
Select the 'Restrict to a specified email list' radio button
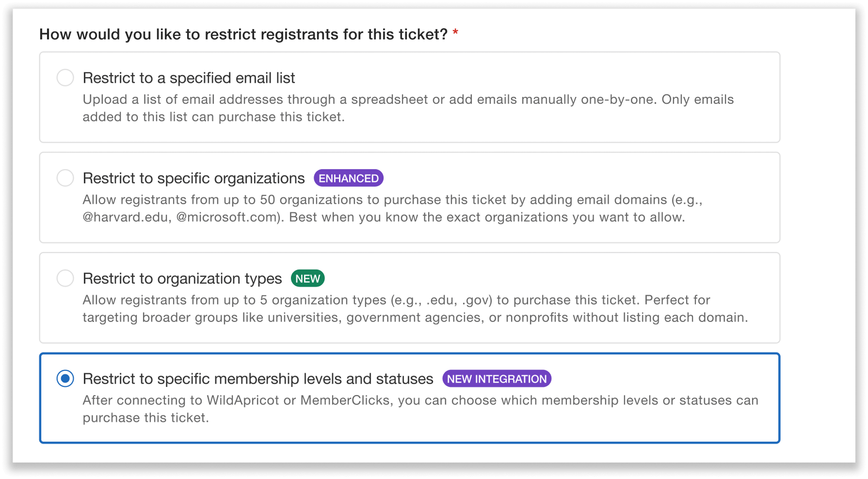pos(65,78)
